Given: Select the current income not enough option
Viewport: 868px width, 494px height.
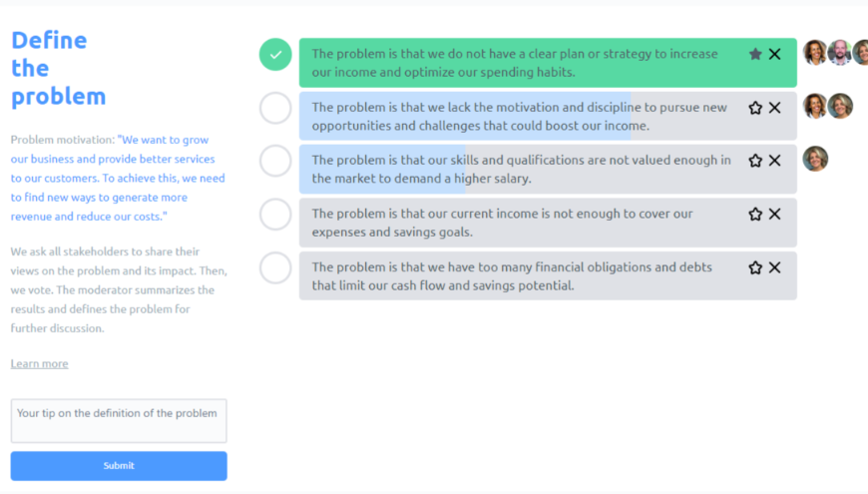Looking at the screenshot, I should [275, 214].
